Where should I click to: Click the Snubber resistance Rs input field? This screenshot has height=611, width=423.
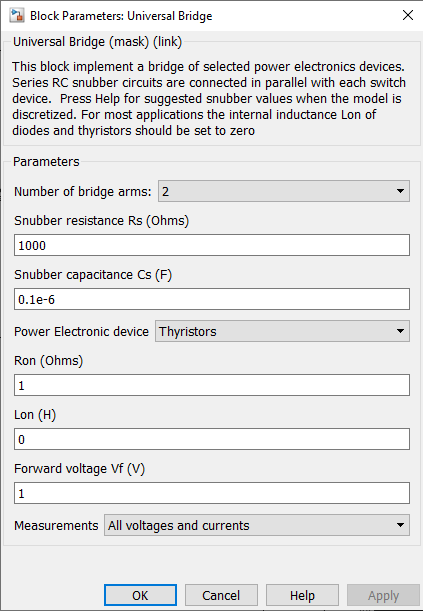[x=212, y=245]
